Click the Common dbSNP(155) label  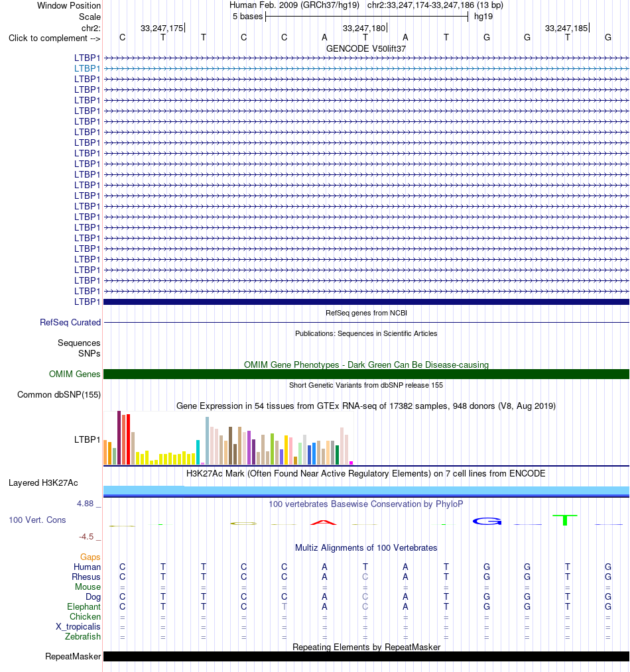pyautogui.click(x=59, y=395)
